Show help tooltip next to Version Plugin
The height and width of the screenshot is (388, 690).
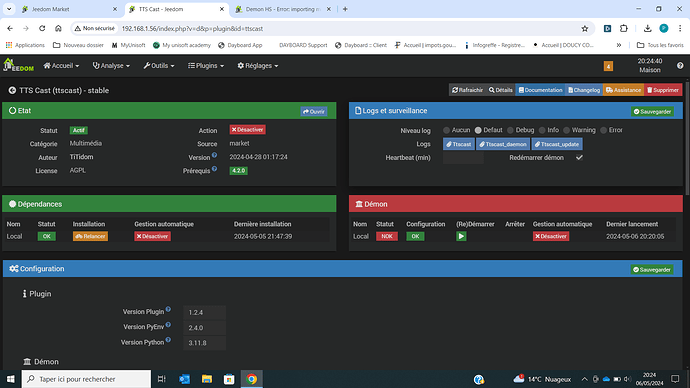(168, 309)
